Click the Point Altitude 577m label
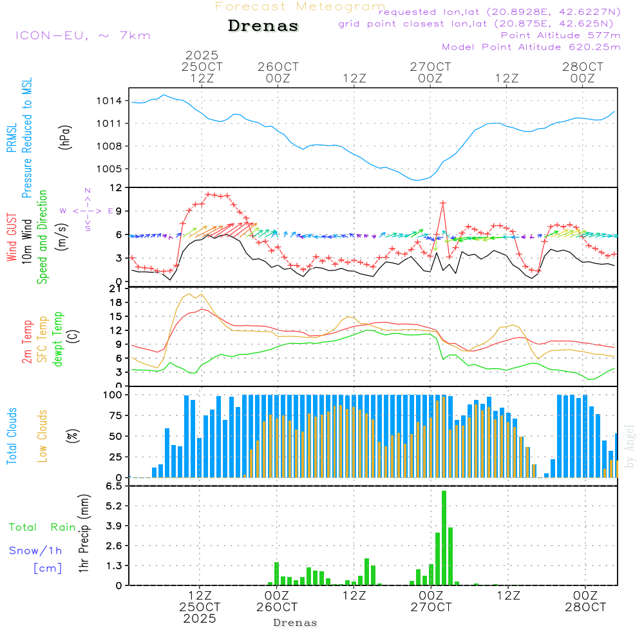Viewport: 644px width, 644px height. 560,35
